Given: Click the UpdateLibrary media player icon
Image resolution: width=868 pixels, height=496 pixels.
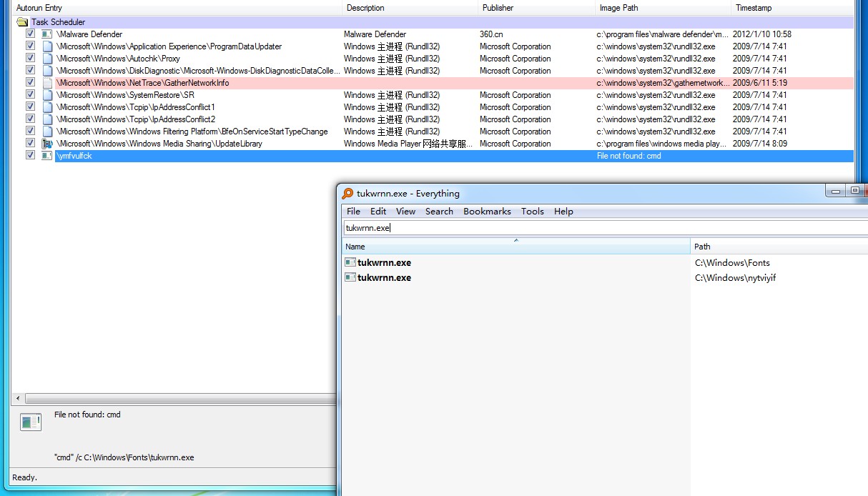Looking at the screenshot, I should click(47, 144).
